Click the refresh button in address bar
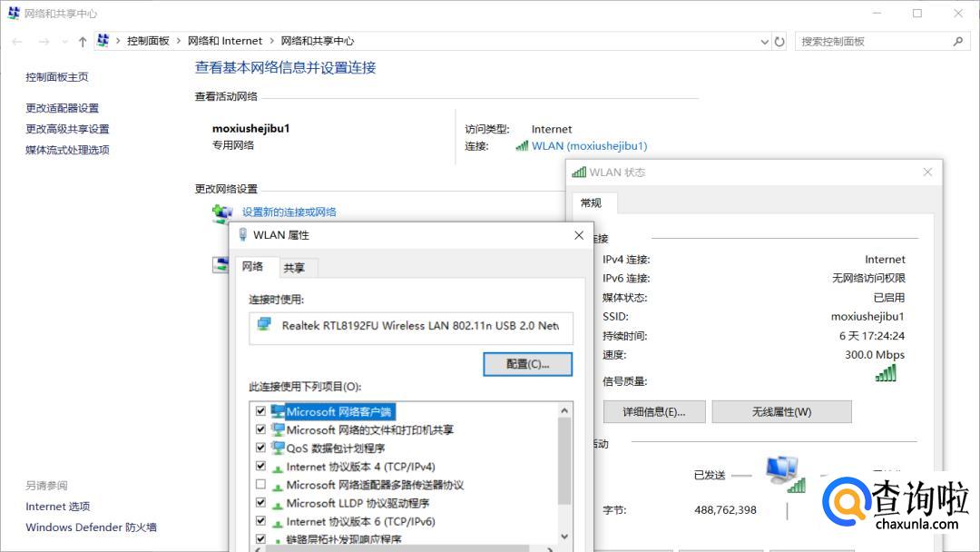This screenshot has width=980, height=552. 779,41
